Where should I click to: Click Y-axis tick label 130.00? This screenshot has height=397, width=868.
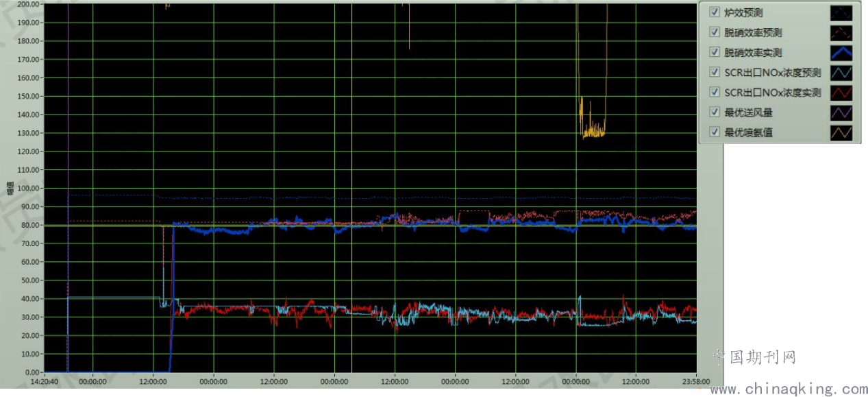28,132
